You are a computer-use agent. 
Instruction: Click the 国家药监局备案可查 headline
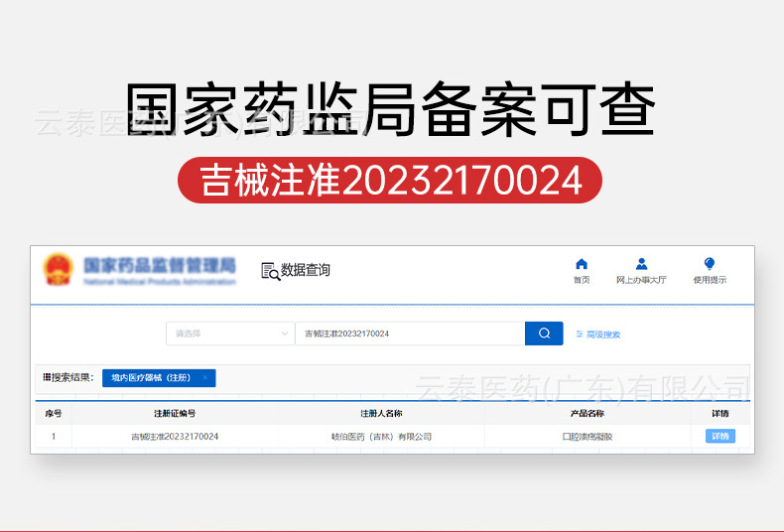tap(390, 109)
